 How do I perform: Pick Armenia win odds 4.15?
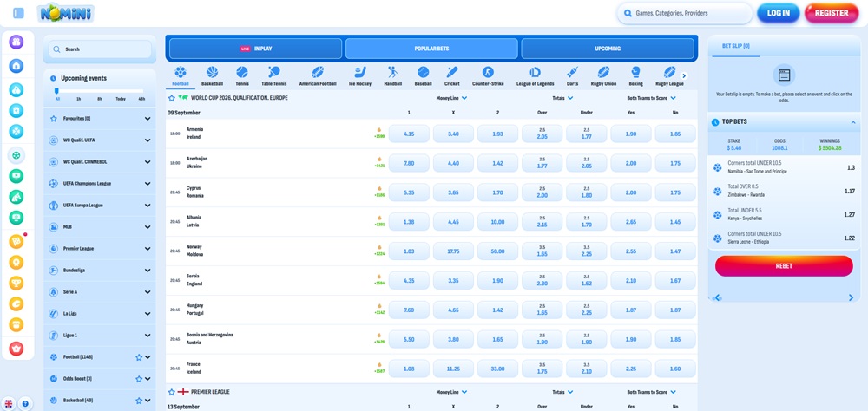pyautogui.click(x=409, y=134)
